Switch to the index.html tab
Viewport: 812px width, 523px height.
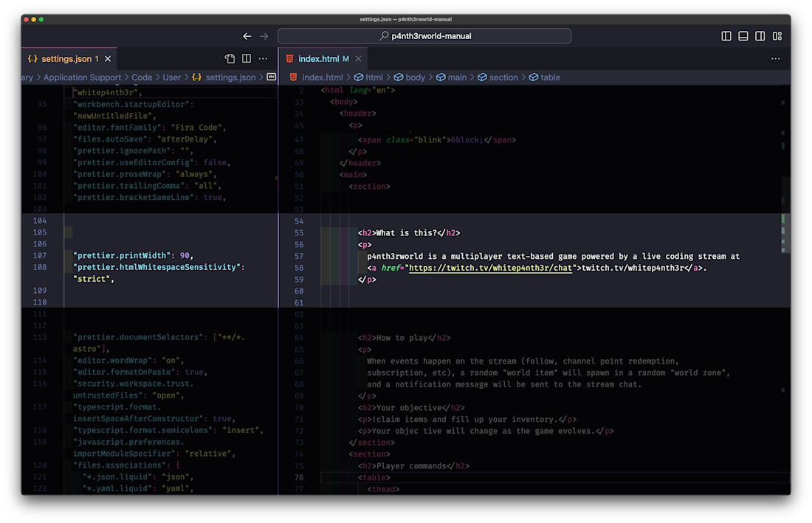point(318,59)
